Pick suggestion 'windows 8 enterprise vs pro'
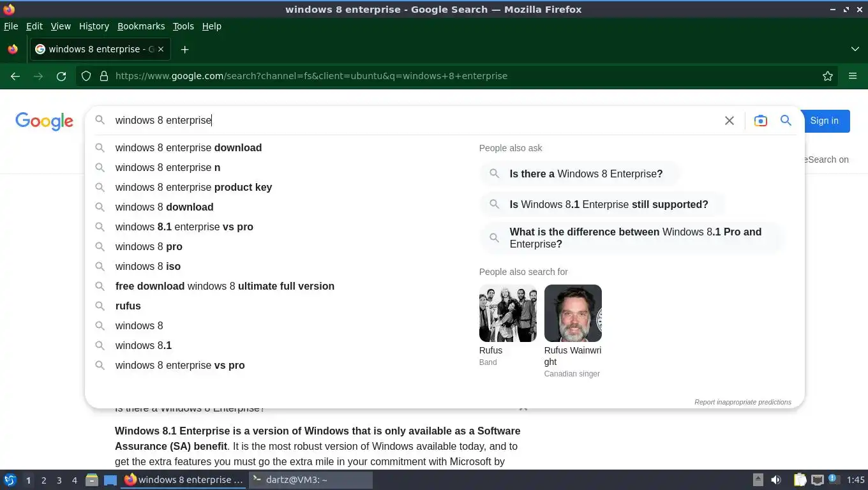Screen dimensions: 868x490 (x=180, y=365)
